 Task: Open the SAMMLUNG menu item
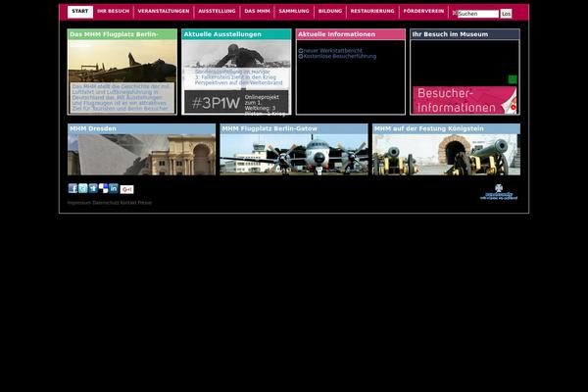(x=294, y=11)
